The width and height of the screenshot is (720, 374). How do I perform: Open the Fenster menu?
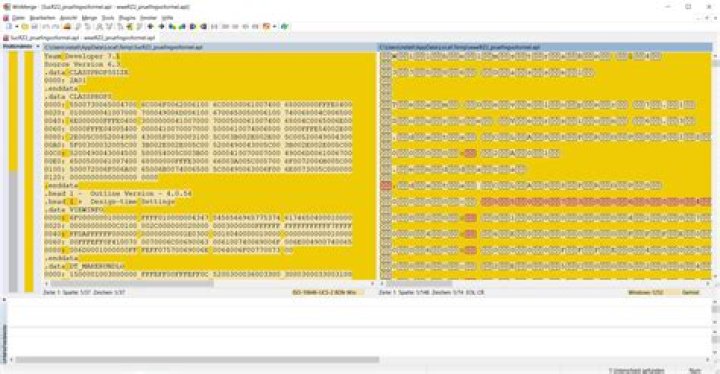[148, 18]
